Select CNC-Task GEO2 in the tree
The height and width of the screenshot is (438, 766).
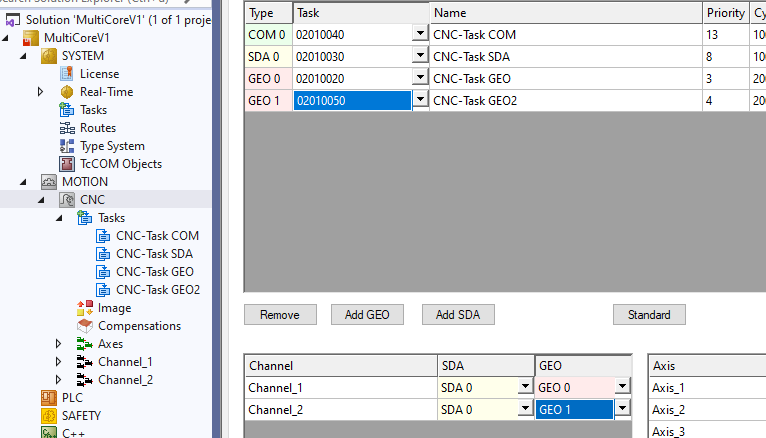pos(158,290)
